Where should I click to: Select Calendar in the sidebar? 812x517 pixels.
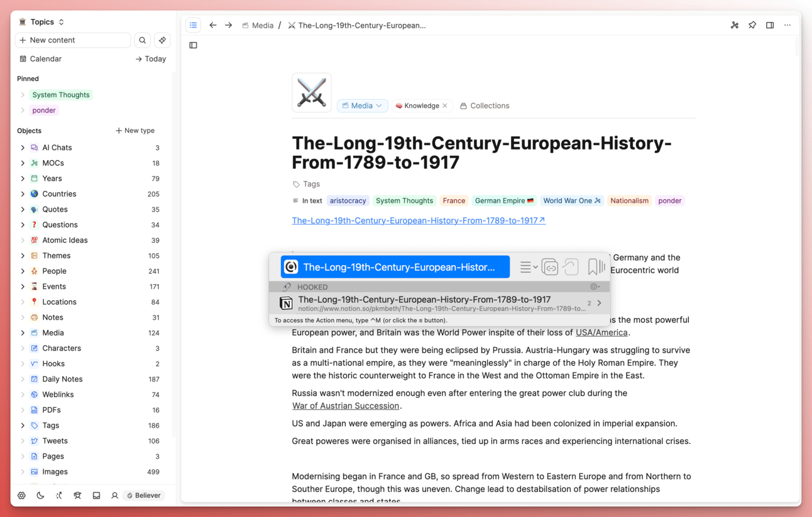click(x=46, y=59)
